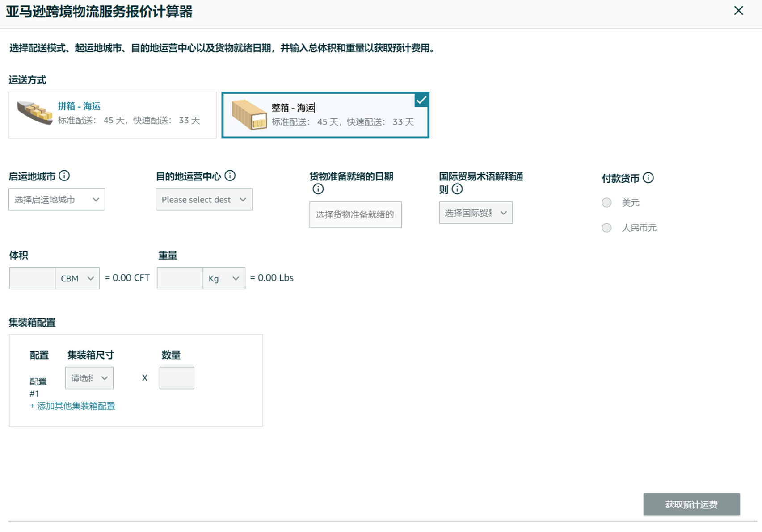Image resolution: width=762 pixels, height=532 pixels.
Task: Select the 美元 payment currency option
Action: [x=606, y=202]
